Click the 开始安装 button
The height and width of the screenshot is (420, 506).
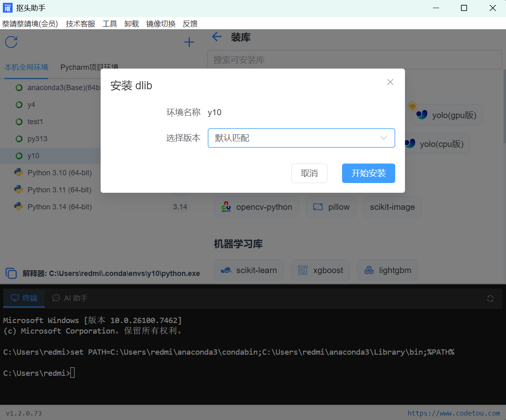click(368, 173)
